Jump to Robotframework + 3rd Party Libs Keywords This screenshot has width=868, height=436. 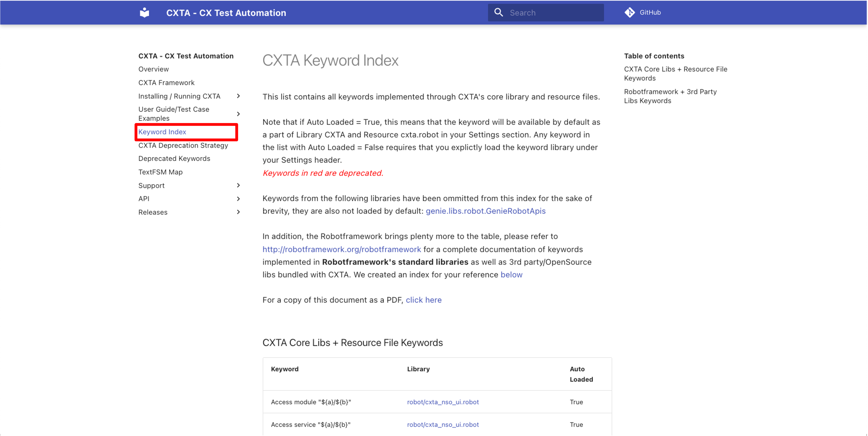click(670, 96)
